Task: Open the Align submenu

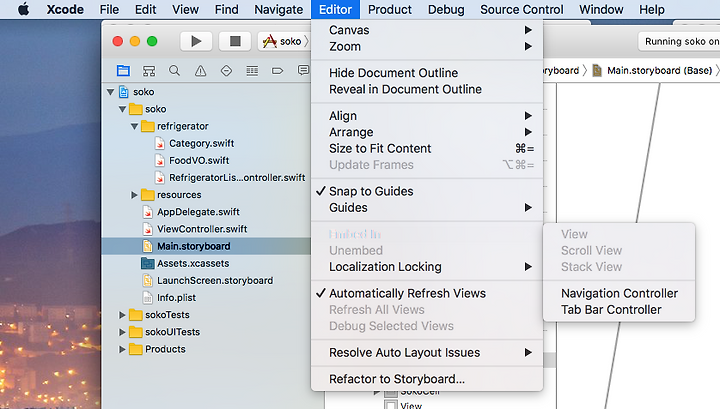Action: pyautogui.click(x=427, y=116)
